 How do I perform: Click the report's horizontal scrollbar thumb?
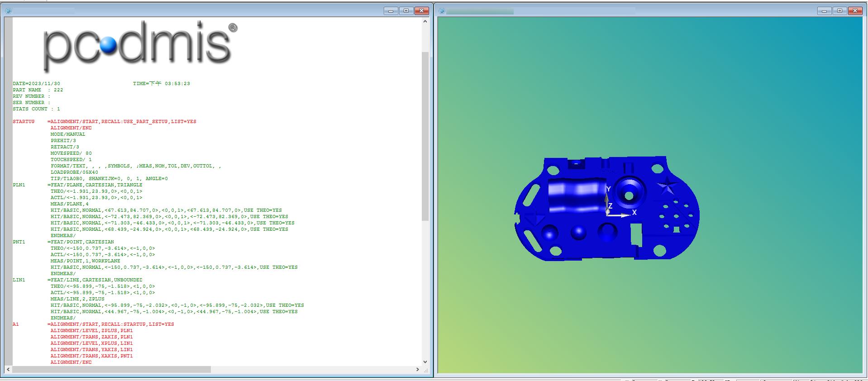coord(111,370)
